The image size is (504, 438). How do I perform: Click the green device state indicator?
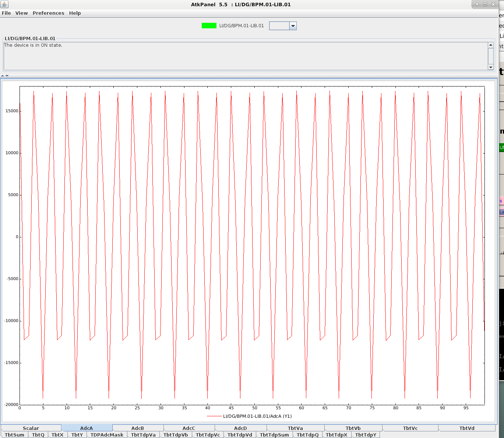[209, 26]
